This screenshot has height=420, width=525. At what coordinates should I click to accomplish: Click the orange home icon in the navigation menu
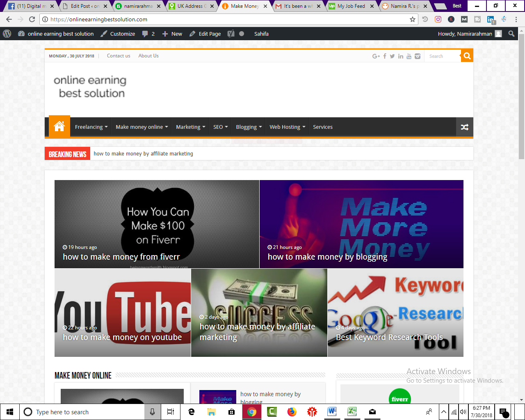click(x=59, y=127)
